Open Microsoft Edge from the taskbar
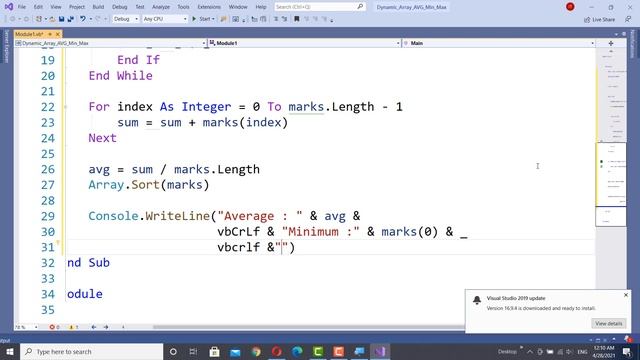The image size is (640, 360). point(297,351)
